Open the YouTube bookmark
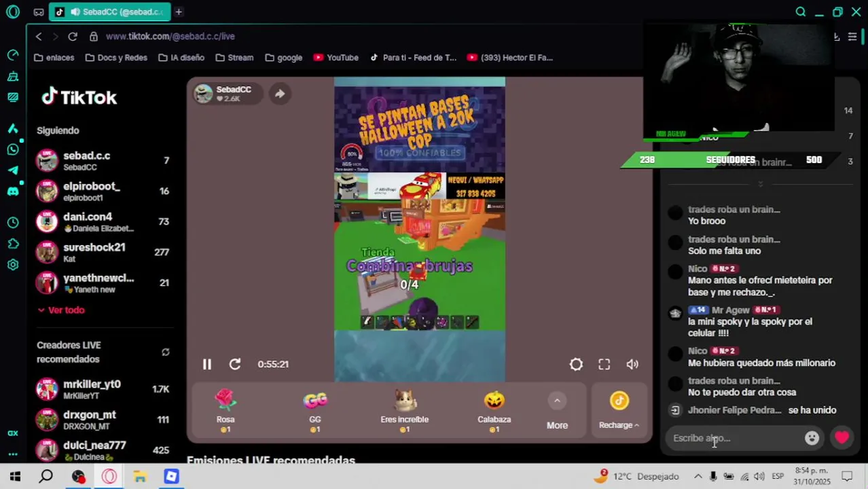 click(x=336, y=58)
